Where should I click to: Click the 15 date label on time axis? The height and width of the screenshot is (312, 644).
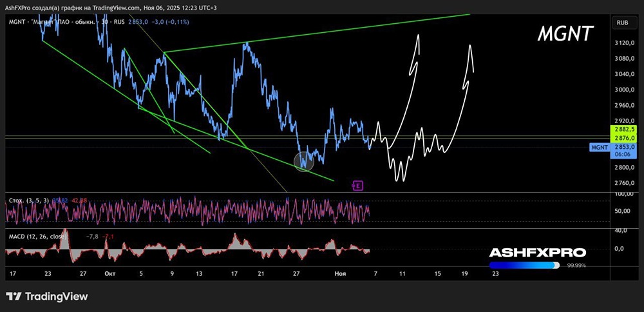(x=438, y=274)
